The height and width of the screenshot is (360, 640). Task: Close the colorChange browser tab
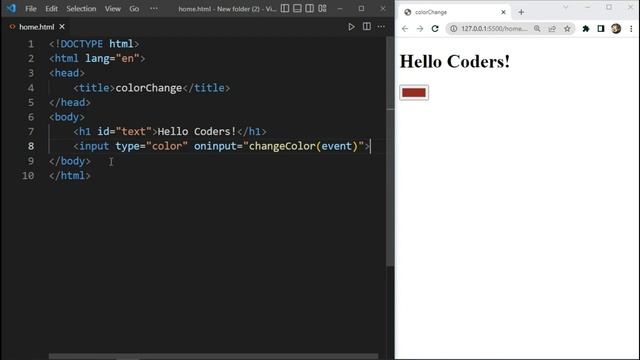[503, 12]
